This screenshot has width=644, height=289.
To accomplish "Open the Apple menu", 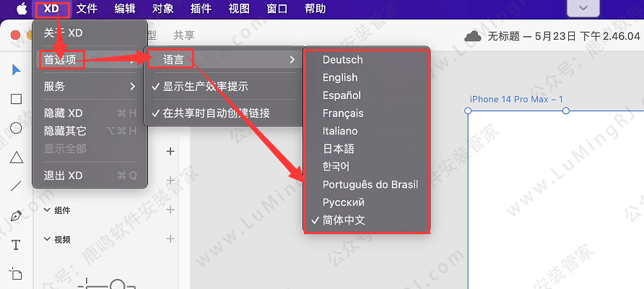I will coord(22,9).
